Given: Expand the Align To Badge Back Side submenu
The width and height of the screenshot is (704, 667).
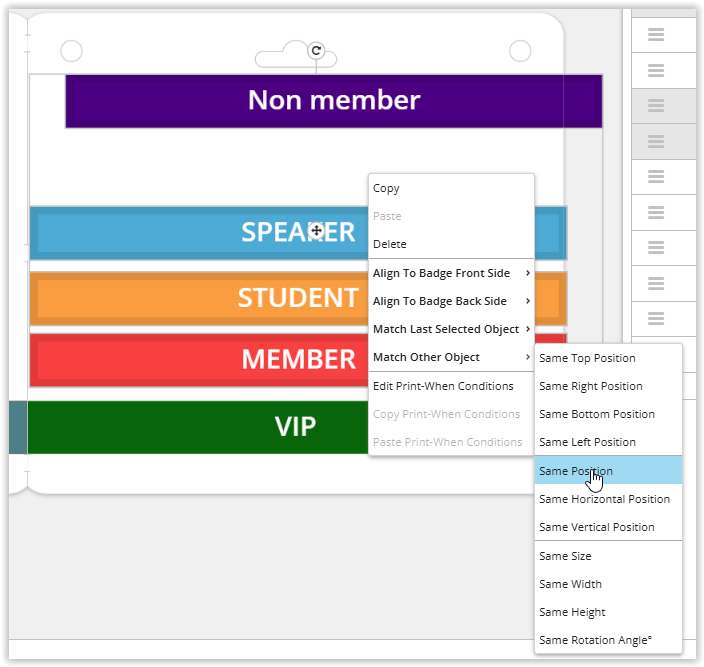Looking at the screenshot, I should [451, 301].
